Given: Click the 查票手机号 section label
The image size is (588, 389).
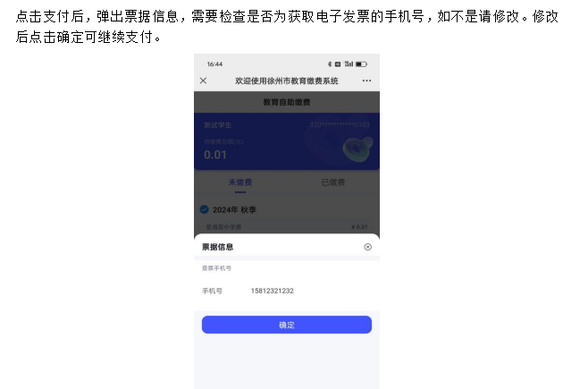Looking at the screenshot, I should coord(217,268).
